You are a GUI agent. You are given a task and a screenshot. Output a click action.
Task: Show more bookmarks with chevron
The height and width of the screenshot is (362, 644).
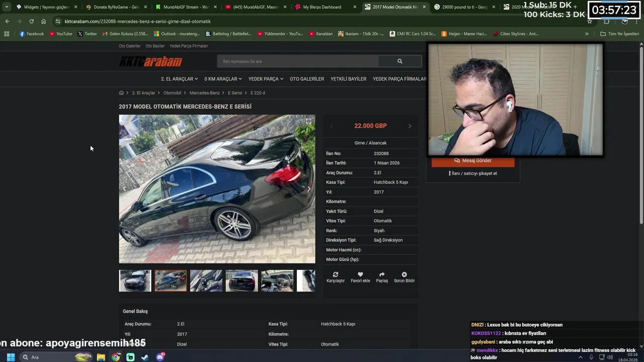tap(587, 34)
